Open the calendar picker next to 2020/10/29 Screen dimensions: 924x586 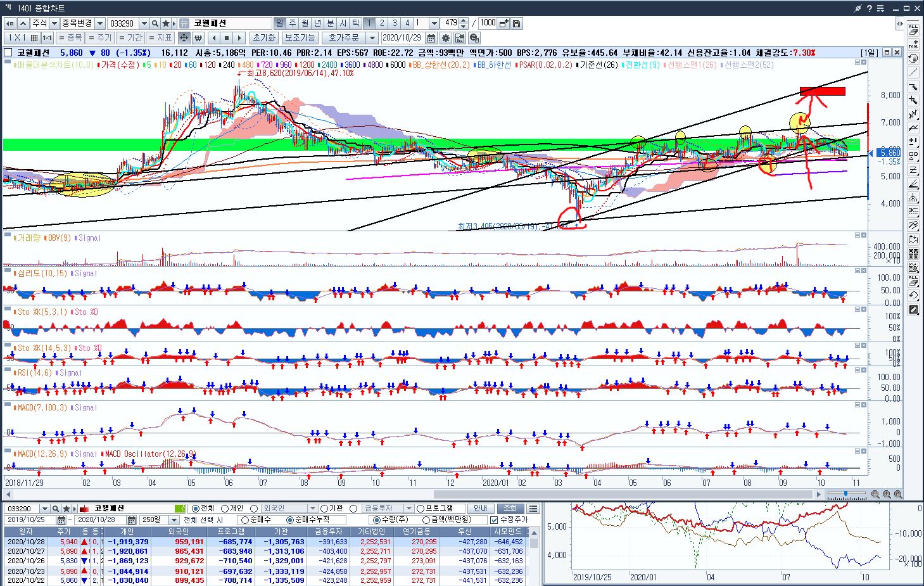pos(431,38)
